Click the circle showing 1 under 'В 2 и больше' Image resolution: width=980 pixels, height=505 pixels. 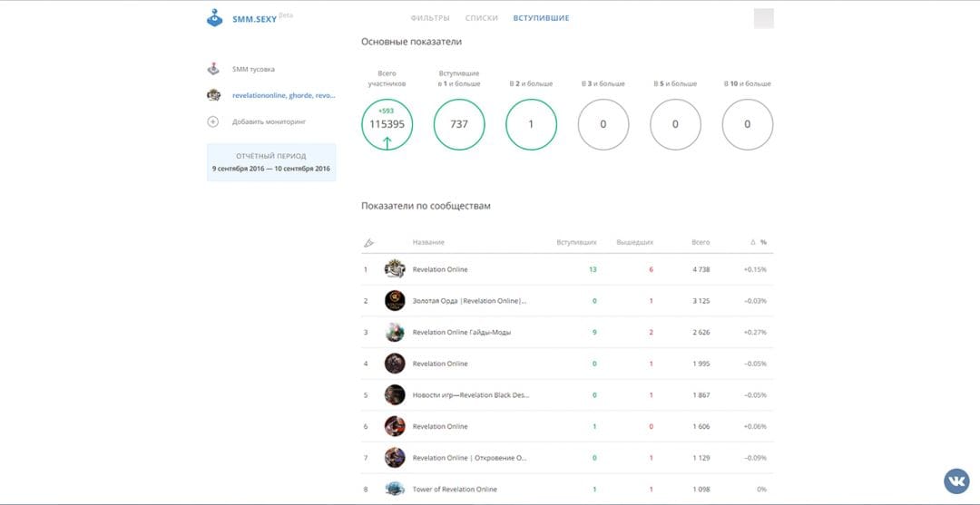pyautogui.click(x=531, y=124)
